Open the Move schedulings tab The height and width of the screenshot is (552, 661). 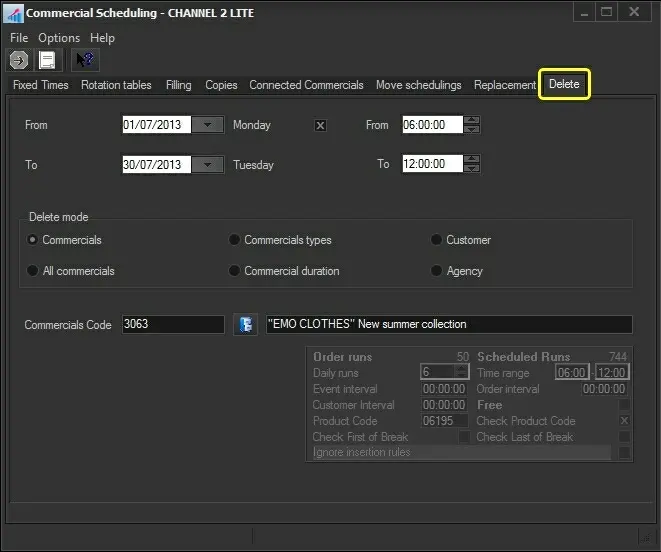coord(418,85)
